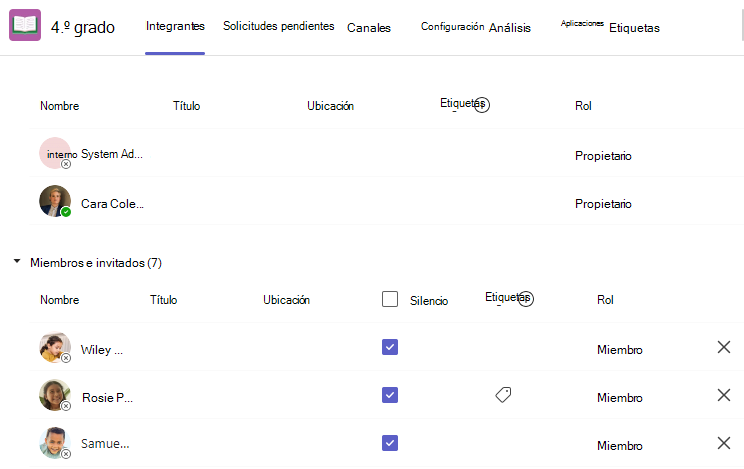Remove Wiley from the team with X
The height and width of the screenshot is (469, 744).
[x=724, y=347]
